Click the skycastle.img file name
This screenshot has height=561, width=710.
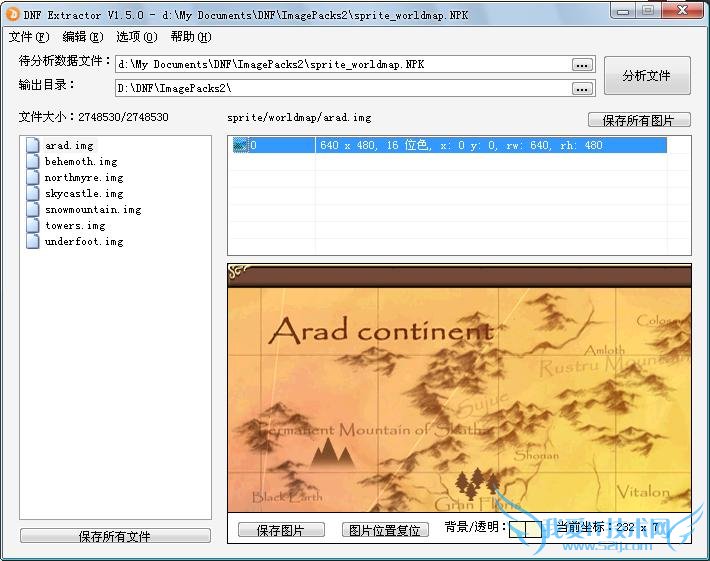coord(84,193)
